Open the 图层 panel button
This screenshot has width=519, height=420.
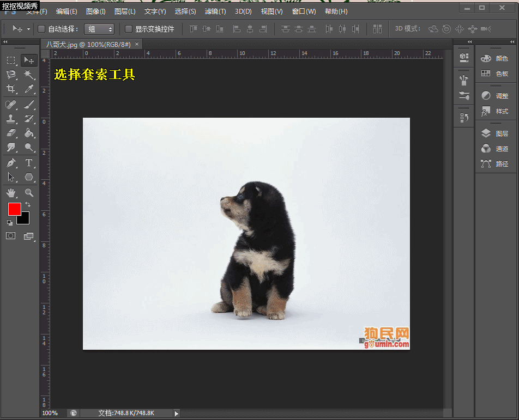click(x=496, y=133)
